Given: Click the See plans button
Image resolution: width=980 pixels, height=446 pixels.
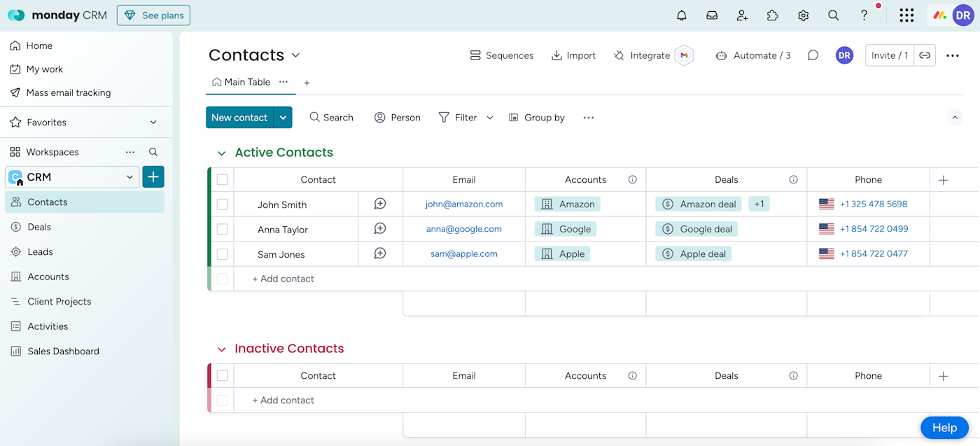Looking at the screenshot, I should [153, 15].
